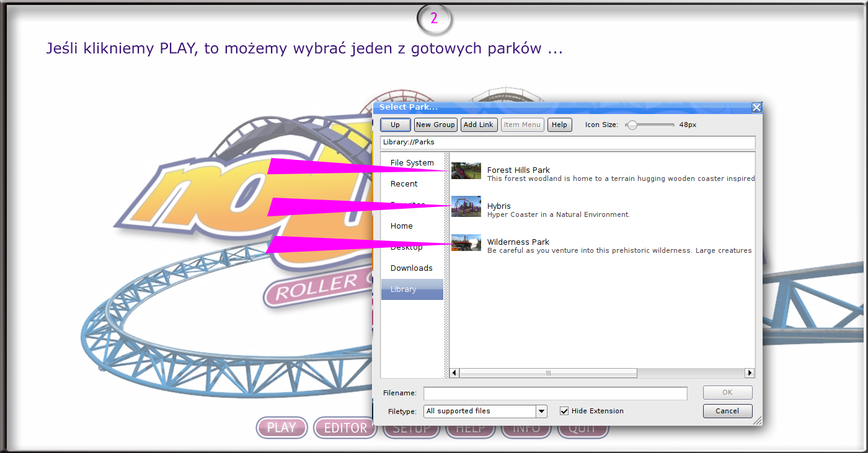Close the Select Park dialog window
This screenshot has height=453, width=868.
coord(756,108)
